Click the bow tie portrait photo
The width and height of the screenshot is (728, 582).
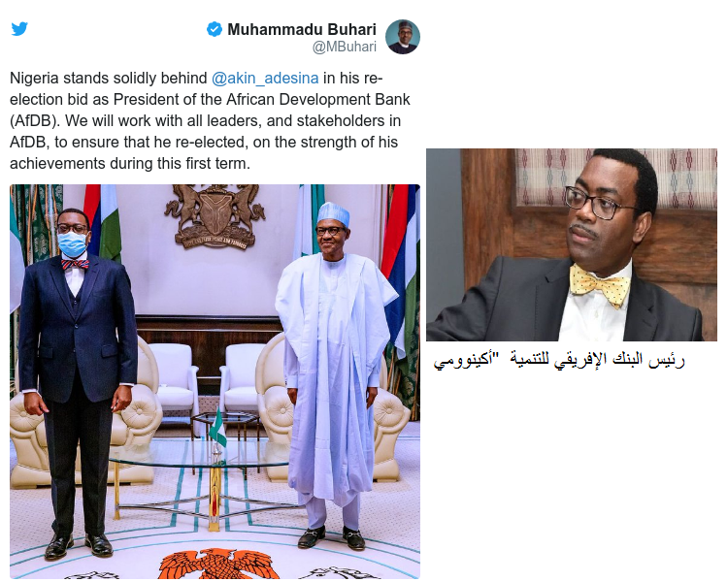coord(572,244)
